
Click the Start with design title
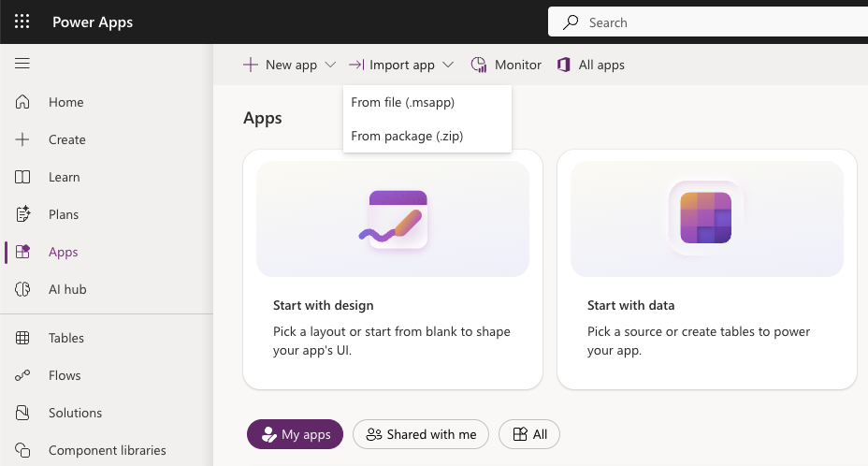click(324, 305)
